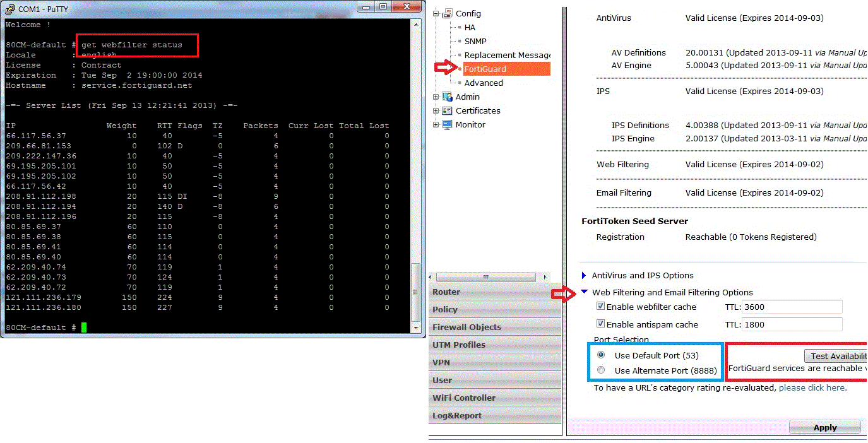Open the Advanced config page
This screenshot has height=443, width=868.
[484, 83]
